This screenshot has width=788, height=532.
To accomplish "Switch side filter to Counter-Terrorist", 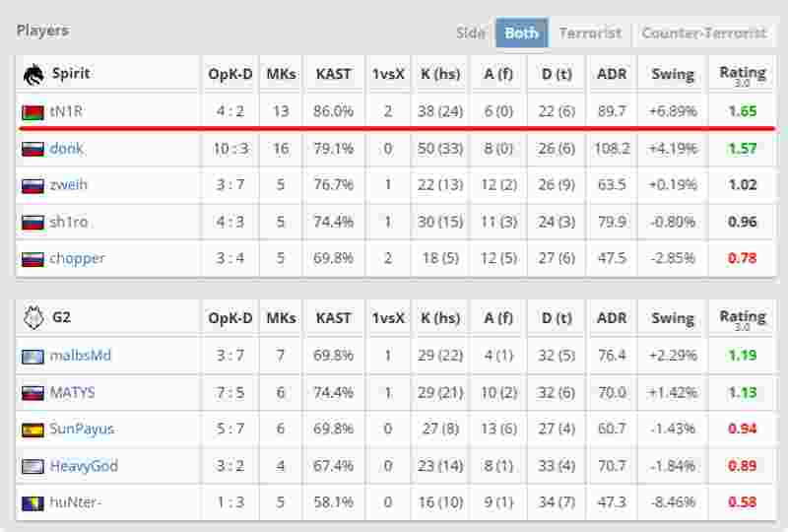I will (x=703, y=33).
